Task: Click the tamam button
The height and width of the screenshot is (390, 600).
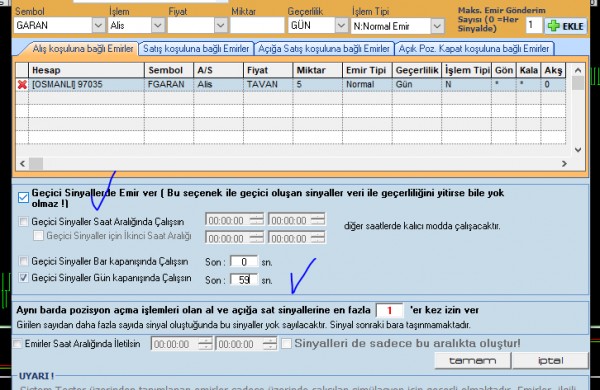Action: pos(473,361)
